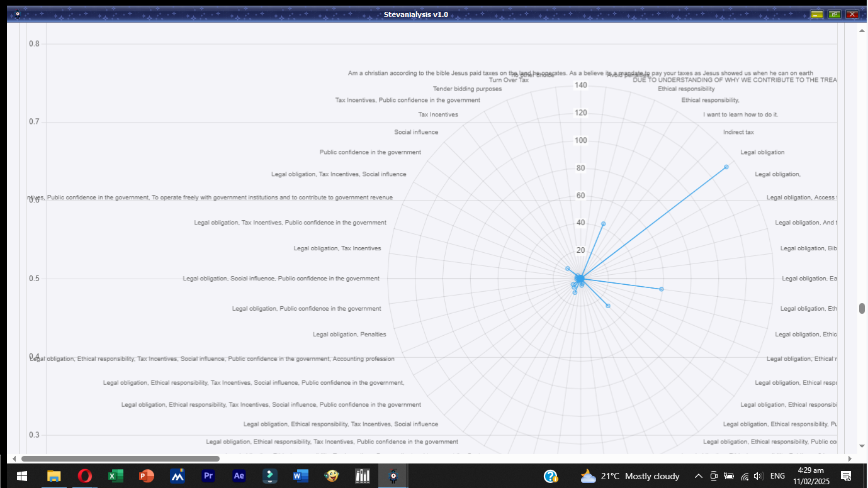Open the Windows notification center icon

point(847,476)
